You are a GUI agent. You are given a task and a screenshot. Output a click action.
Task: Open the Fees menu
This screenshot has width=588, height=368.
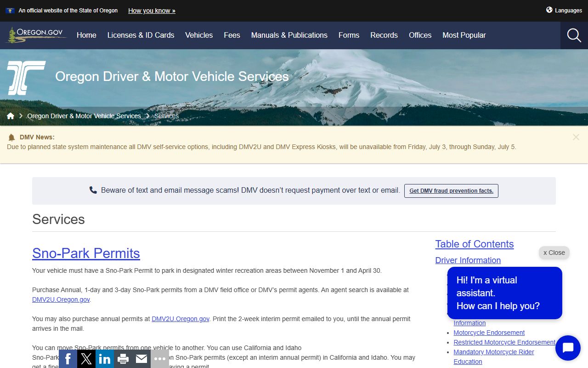point(232,35)
